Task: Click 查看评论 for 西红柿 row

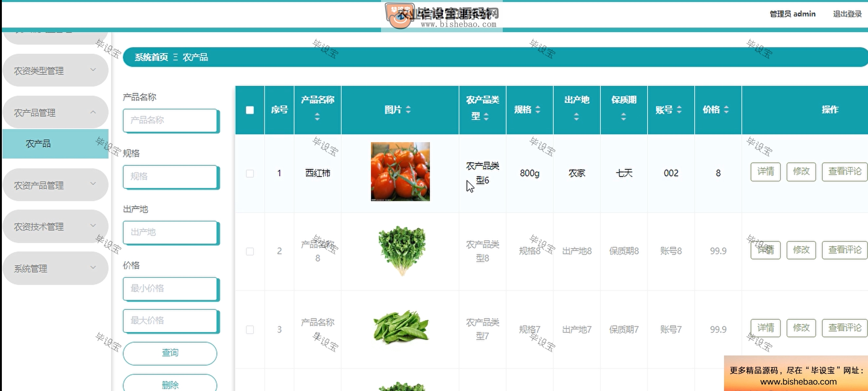Action: [845, 172]
